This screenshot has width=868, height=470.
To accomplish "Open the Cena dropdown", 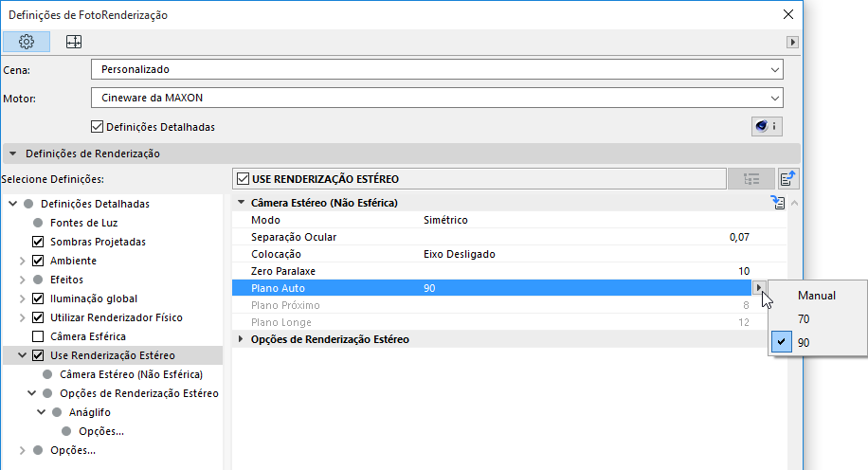I will point(437,69).
